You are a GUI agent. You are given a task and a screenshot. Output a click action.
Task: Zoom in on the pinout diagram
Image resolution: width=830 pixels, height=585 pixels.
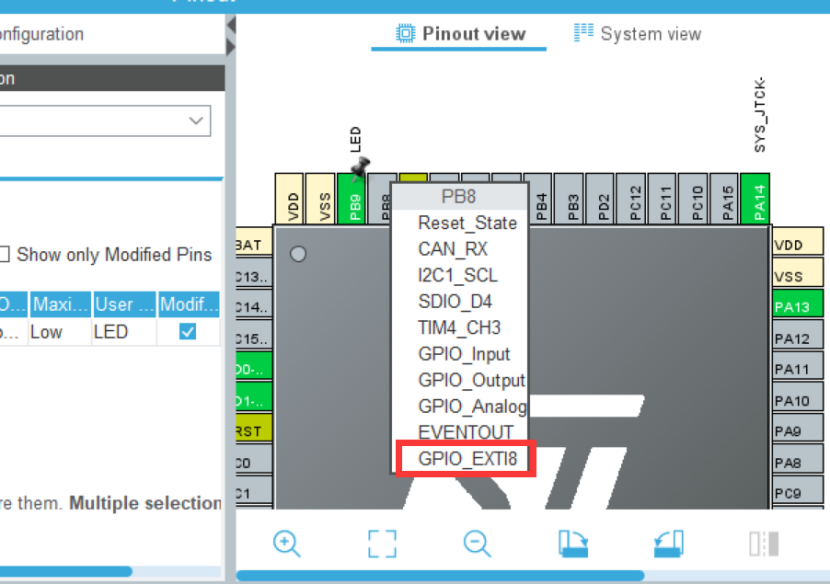287,543
